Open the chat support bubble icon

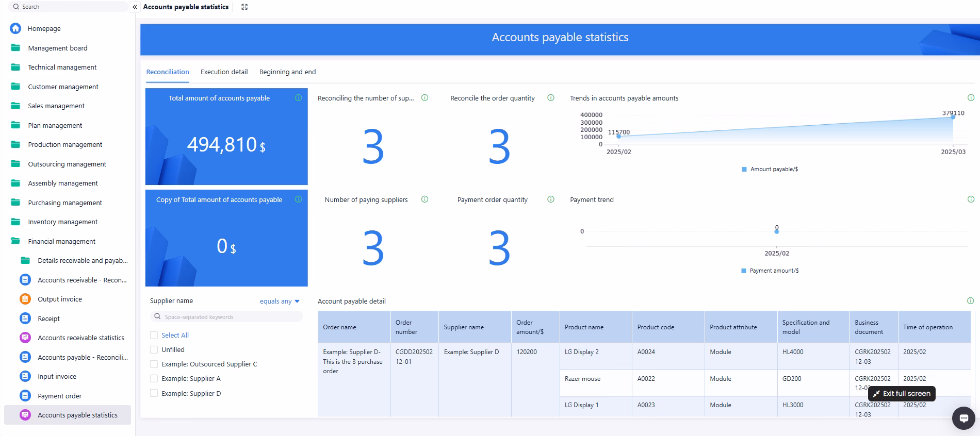(x=963, y=418)
